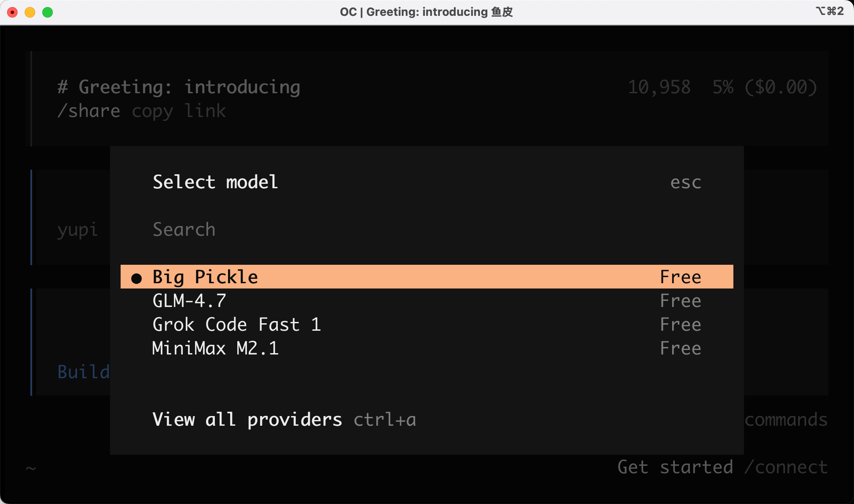Screen dimensions: 854x504
Task: Click the Search field in model dialog
Action: tap(184, 230)
